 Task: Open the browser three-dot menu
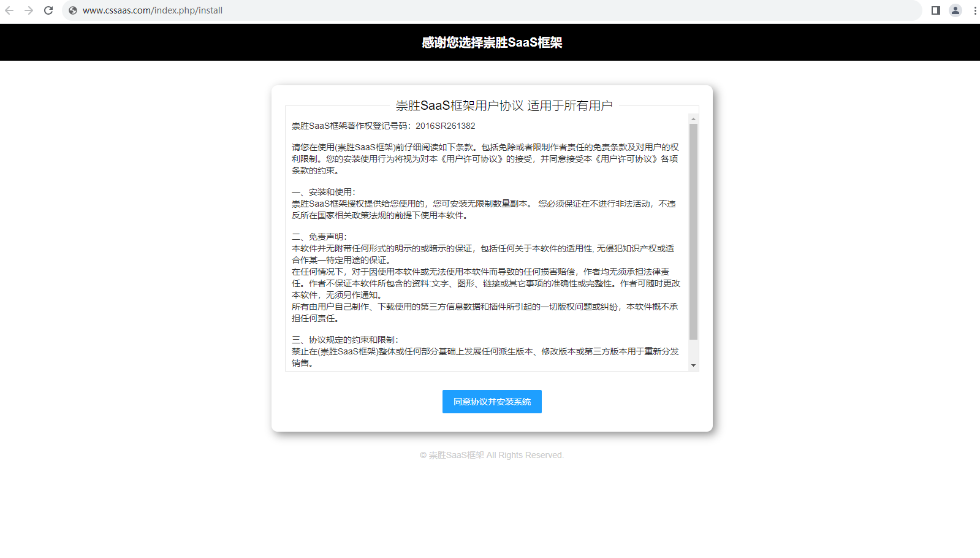[x=974, y=10]
